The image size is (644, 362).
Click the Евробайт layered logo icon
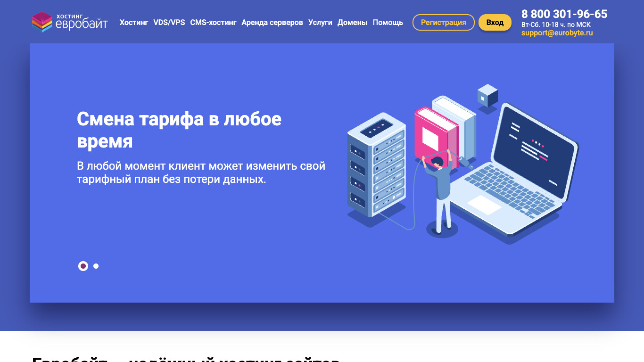click(x=41, y=21)
